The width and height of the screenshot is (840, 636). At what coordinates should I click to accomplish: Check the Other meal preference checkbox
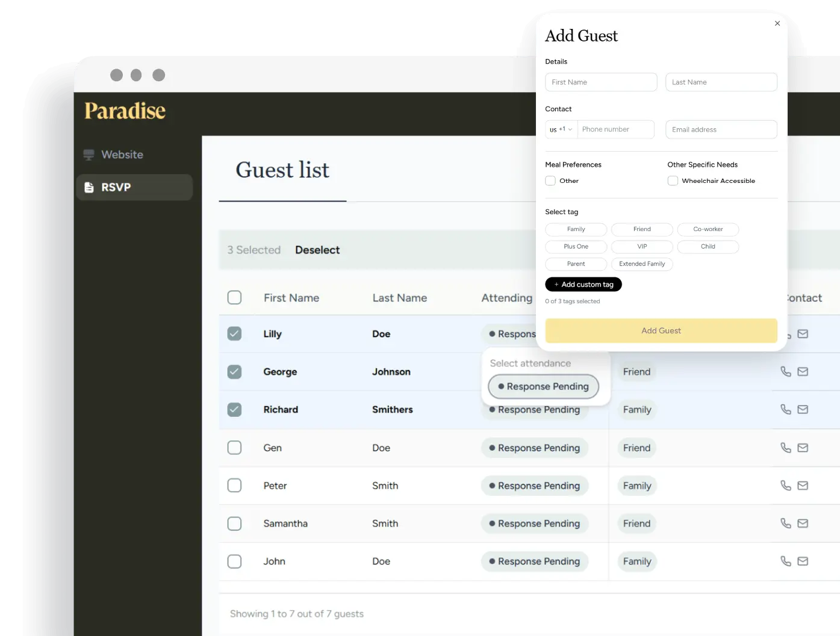[550, 181]
